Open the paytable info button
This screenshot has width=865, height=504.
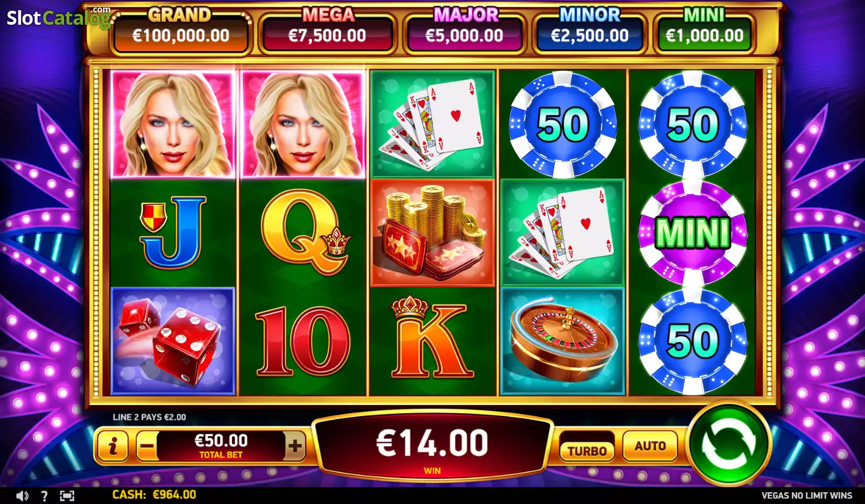tap(112, 446)
